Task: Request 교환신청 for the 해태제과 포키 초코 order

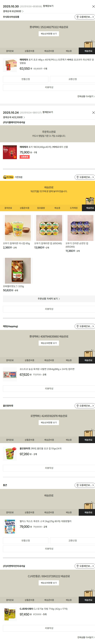Action: click(x=73, y=79)
